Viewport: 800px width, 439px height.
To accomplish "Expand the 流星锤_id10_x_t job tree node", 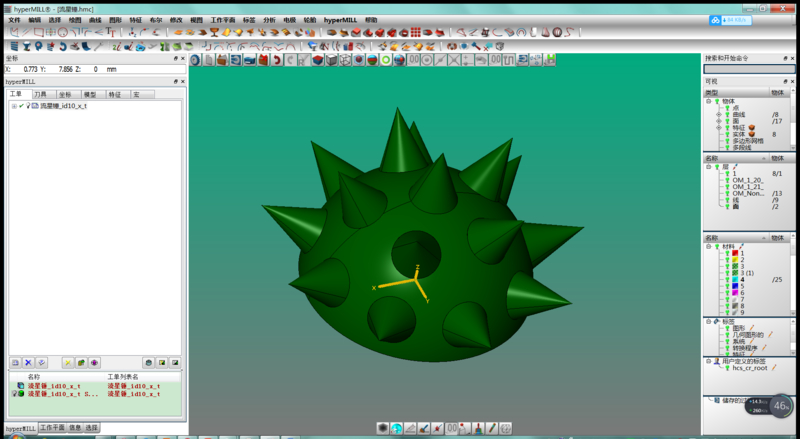I will (14, 106).
